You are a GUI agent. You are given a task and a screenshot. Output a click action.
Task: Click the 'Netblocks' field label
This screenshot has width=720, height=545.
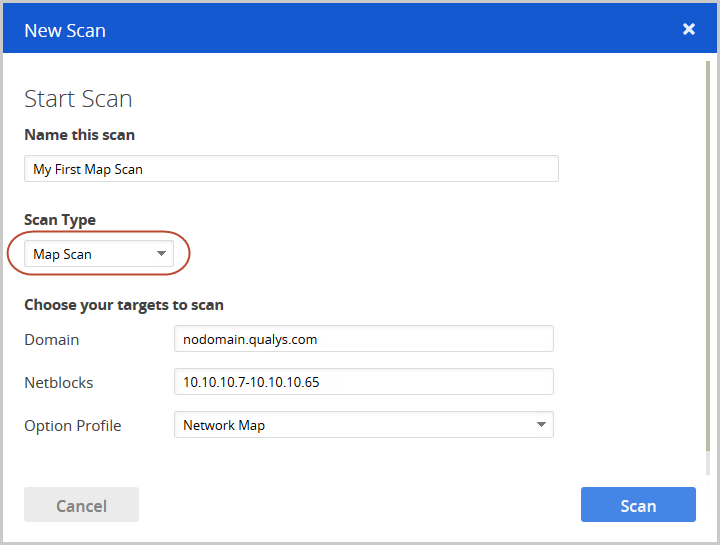[x=59, y=383]
